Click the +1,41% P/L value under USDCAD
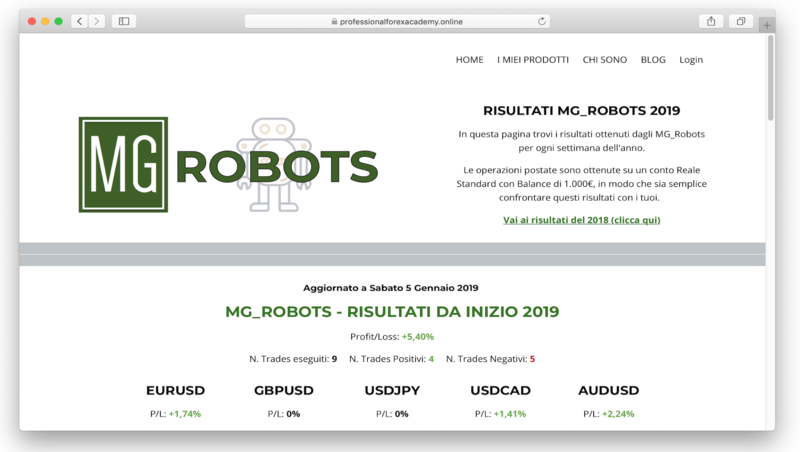 [x=510, y=414]
